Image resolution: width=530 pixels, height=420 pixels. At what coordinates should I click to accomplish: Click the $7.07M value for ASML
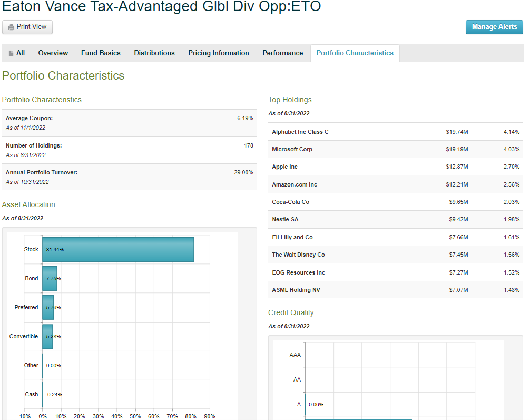pyautogui.click(x=458, y=290)
